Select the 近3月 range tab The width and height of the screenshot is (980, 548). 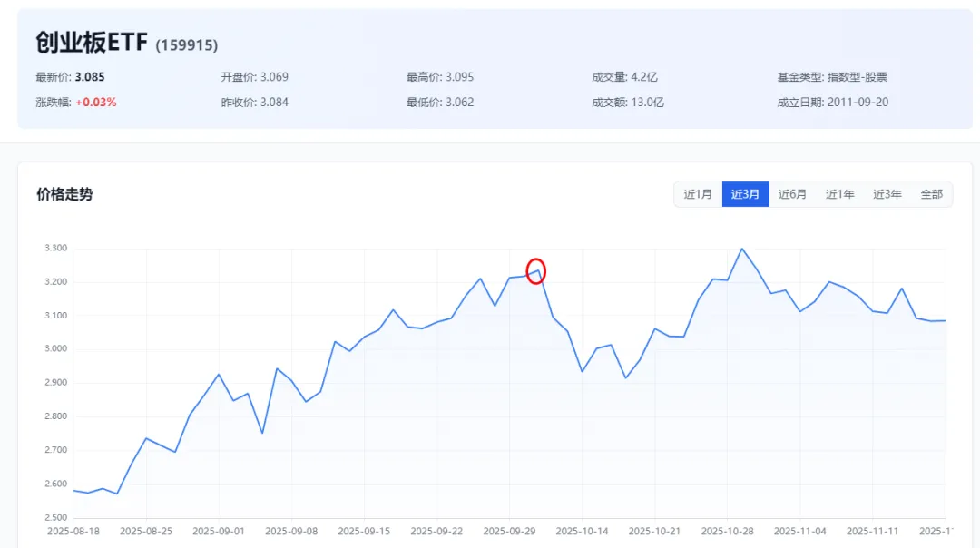click(745, 194)
